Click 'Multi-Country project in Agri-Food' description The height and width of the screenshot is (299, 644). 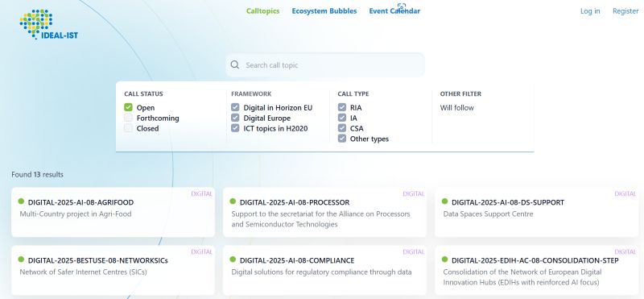[76, 214]
